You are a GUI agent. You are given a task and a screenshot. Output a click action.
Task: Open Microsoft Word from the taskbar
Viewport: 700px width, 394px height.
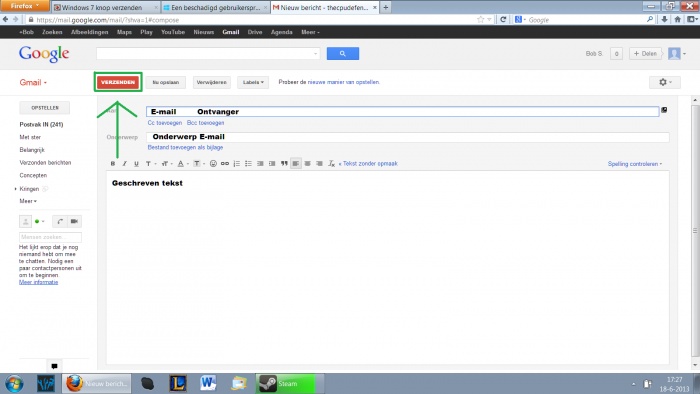(x=208, y=383)
